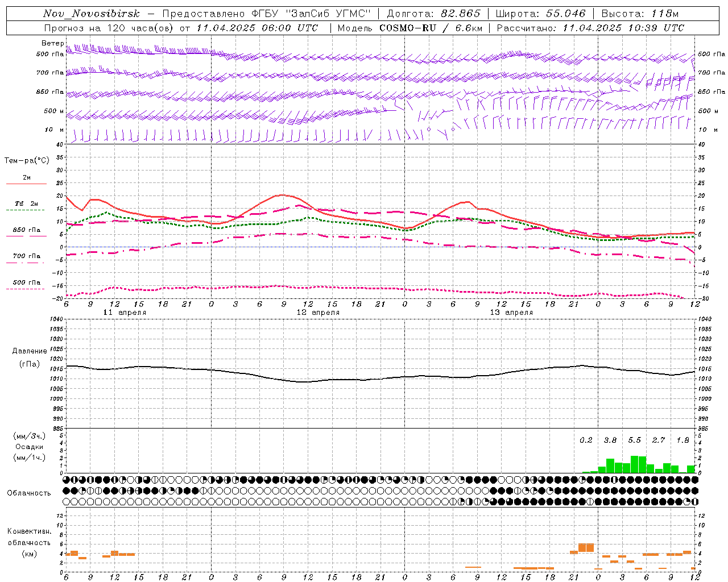Click the 5.5 precipitation total value
The image size is (728, 582).
pyautogui.click(x=634, y=440)
